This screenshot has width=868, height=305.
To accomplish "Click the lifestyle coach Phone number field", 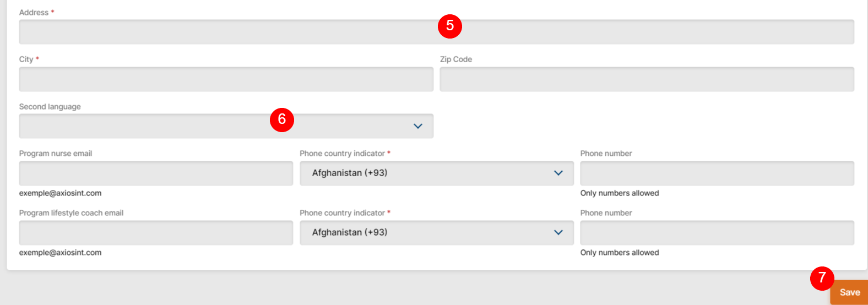I will [717, 233].
